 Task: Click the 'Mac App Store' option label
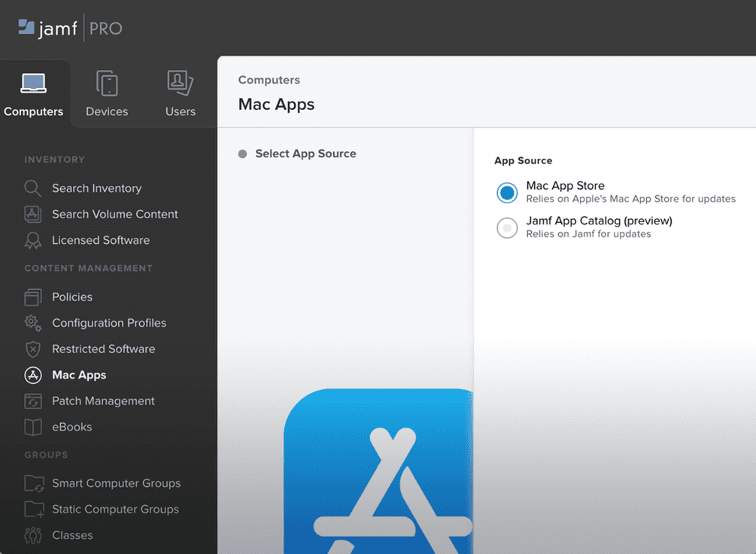coord(565,186)
